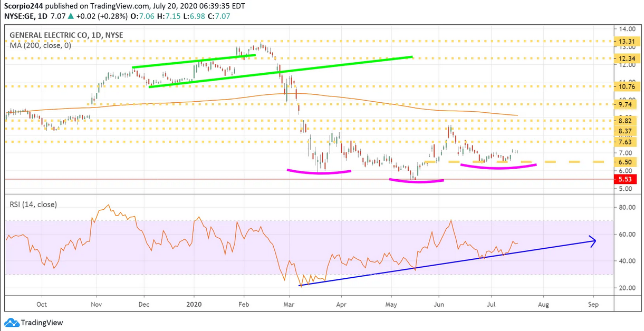Click the Feb date axis label
The height and width of the screenshot is (331, 644).
pyautogui.click(x=244, y=304)
